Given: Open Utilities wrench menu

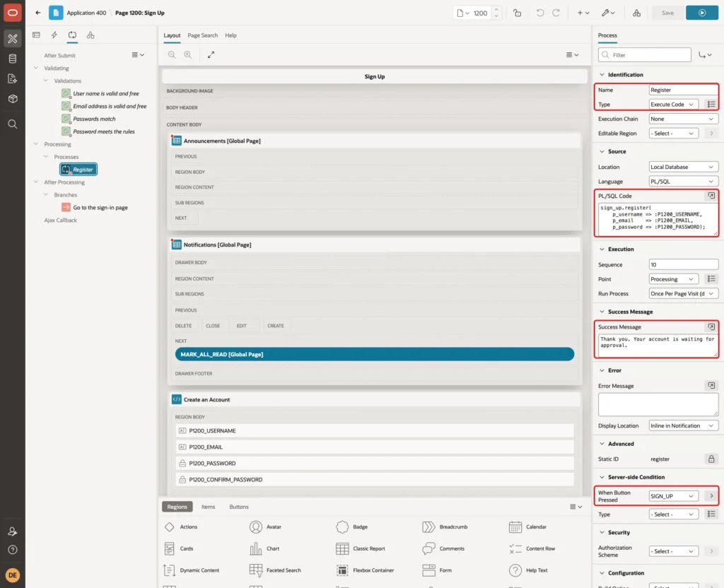Looking at the screenshot, I should tap(607, 13).
